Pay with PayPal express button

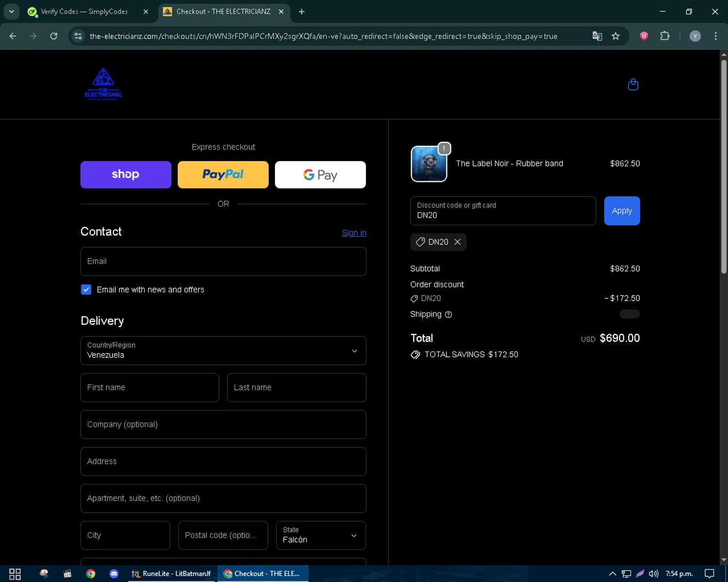coord(223,175)
